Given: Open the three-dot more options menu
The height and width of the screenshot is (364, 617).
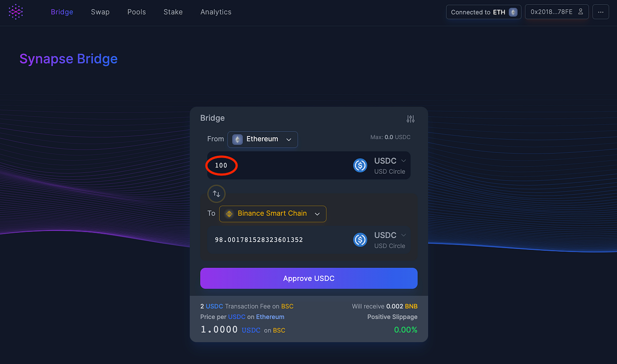Looking at the screenshot, I should 601,12.
